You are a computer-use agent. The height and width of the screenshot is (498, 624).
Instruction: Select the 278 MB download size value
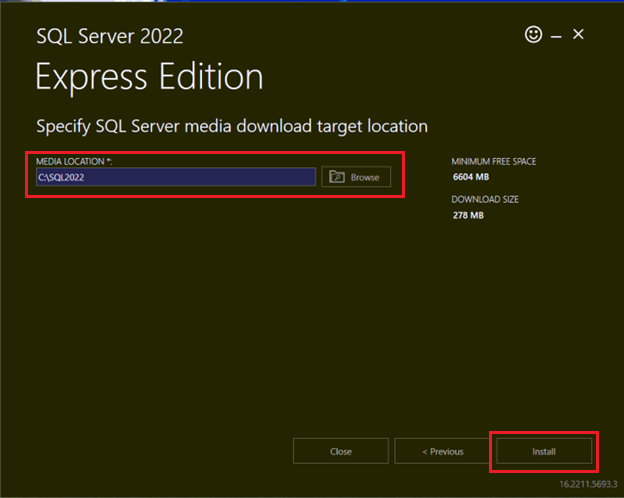(468, 215)
